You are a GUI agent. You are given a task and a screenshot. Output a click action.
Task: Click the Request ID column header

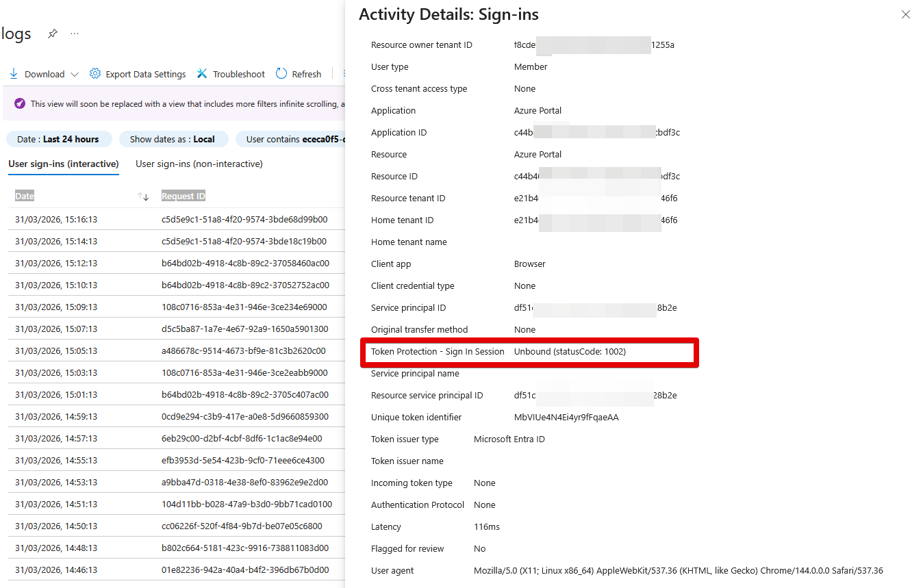pyautogui.click(x=183, y=196)
